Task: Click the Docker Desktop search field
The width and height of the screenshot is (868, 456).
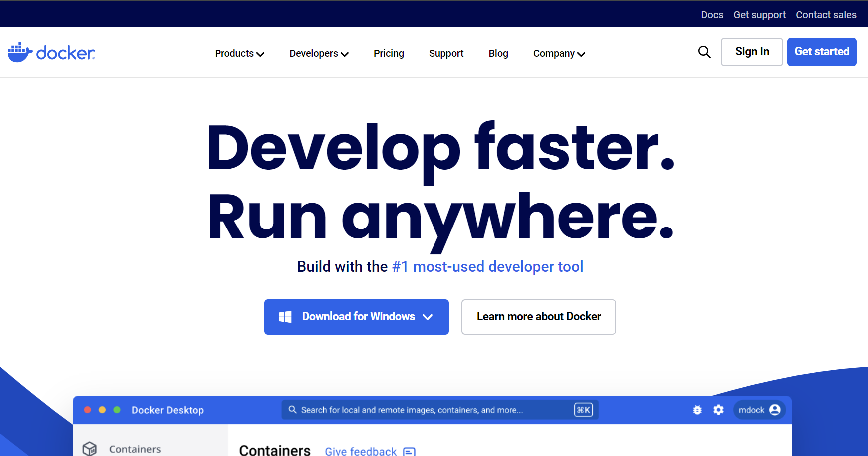Action: tap(440, 410)
